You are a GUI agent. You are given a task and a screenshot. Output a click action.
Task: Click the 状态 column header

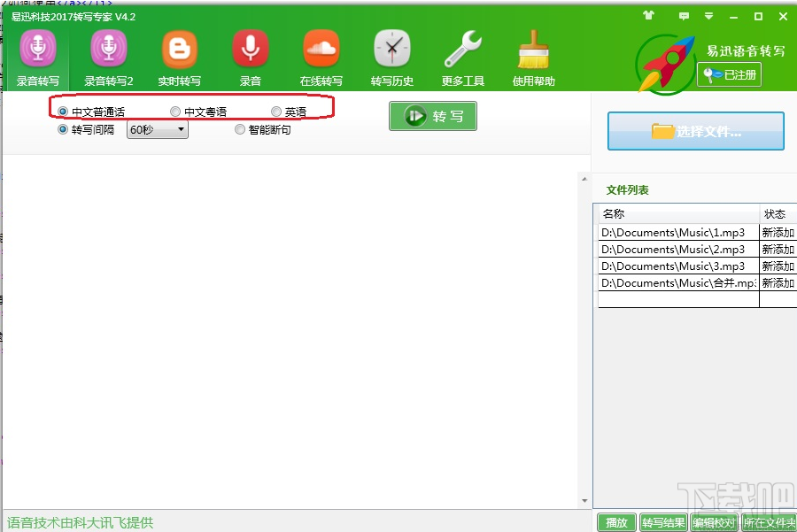778,214
